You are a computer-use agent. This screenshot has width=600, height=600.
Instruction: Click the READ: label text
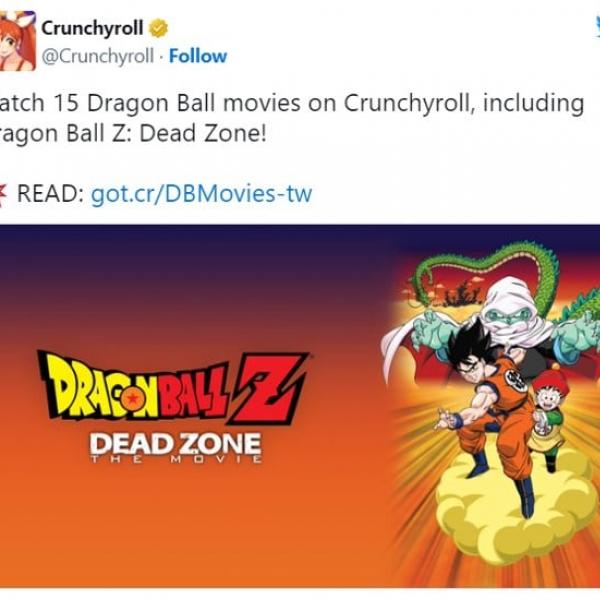click(x=51, y=194)
